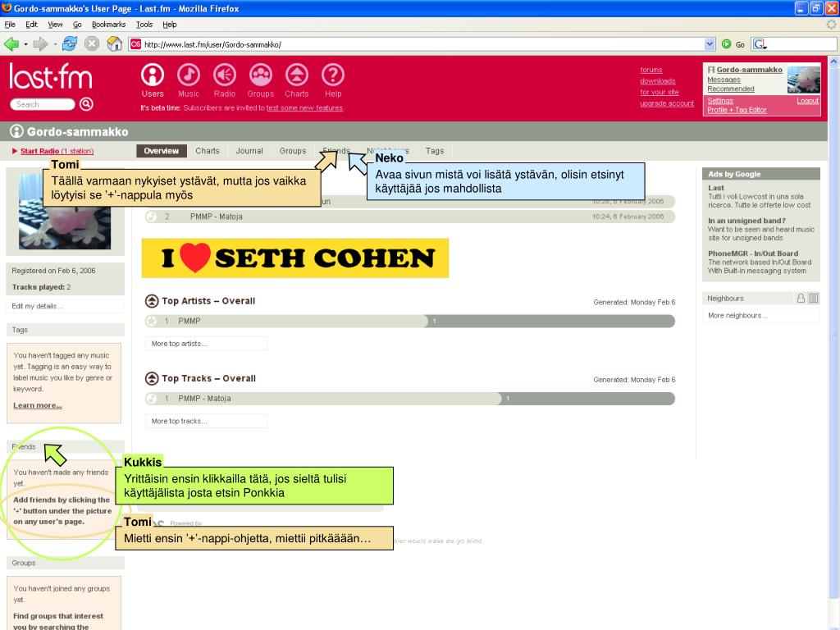Click the page vertical scrollbar
Viewport: 840px width, 630px height.
point(833,332)
